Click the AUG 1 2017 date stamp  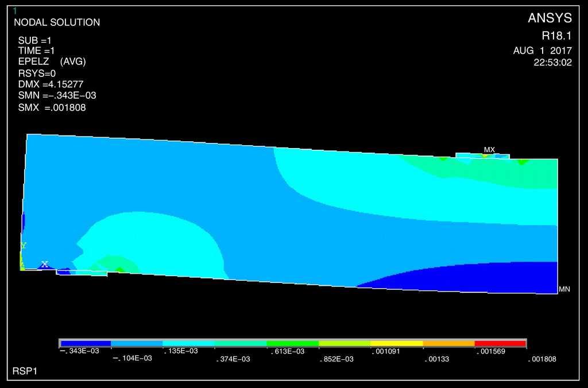pyautogui.click(x=542, y=51)
